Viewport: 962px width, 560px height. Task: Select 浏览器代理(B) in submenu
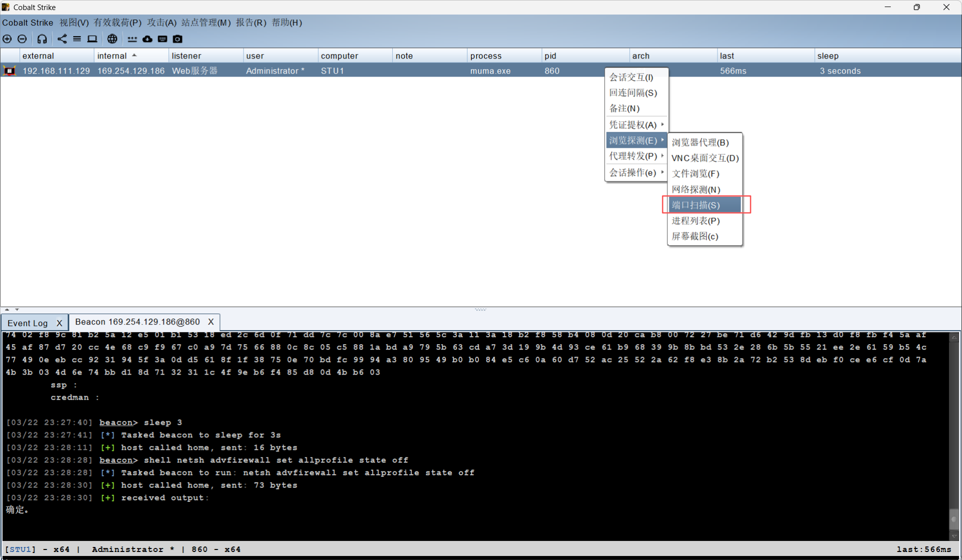704,142
